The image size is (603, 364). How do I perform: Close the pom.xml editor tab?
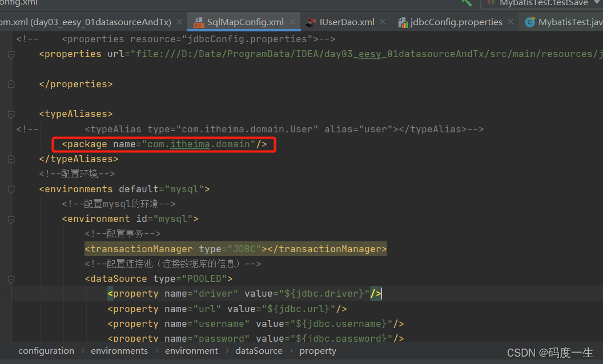pos(179,22)
